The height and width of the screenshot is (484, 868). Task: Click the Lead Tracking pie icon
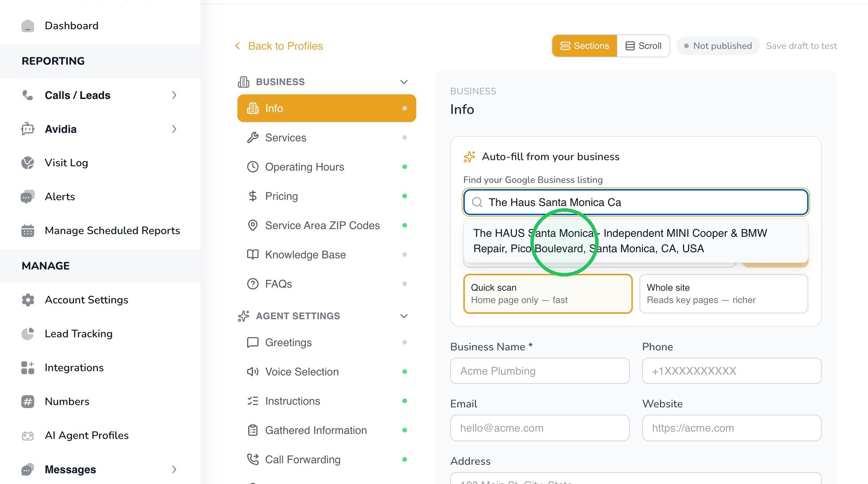(28, 334)
